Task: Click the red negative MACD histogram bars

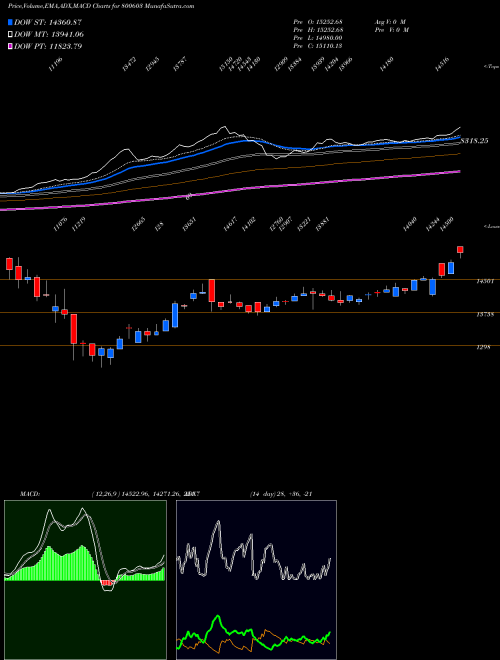Action: [108, 583]
